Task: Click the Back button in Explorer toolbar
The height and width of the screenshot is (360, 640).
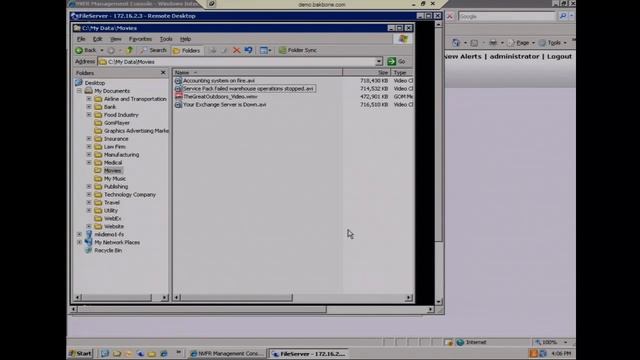Action: [86, 50]
